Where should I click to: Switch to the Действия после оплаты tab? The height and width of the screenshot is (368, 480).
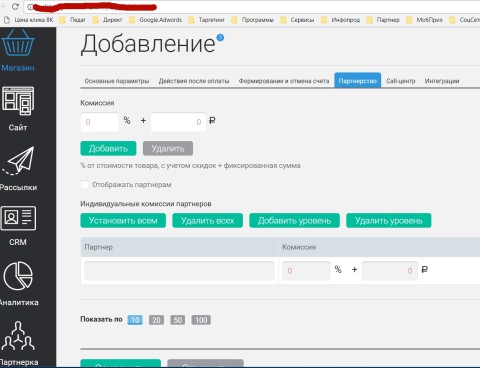(x=194, y=81)
